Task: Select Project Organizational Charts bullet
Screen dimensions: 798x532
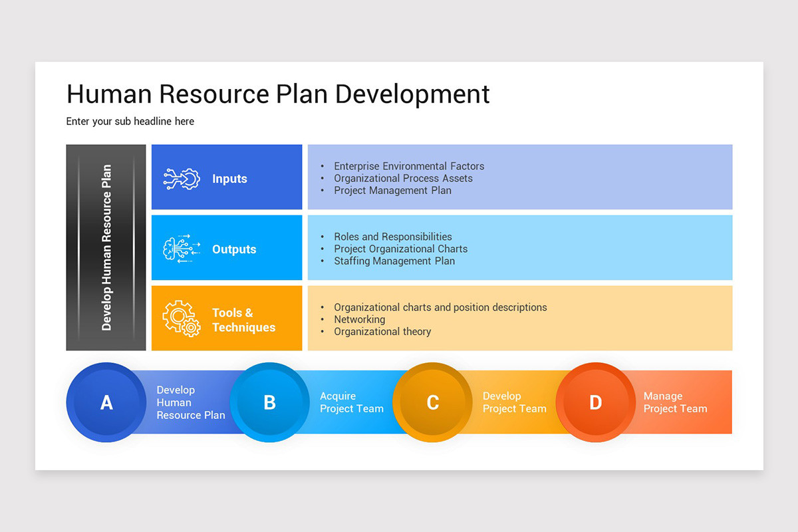Action: click(400, 249)
